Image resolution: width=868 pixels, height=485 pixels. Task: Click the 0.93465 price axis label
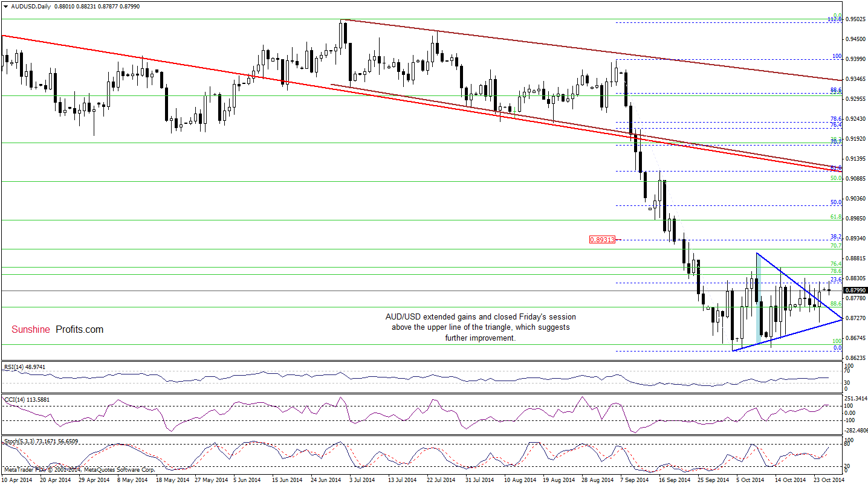[855, 79]
